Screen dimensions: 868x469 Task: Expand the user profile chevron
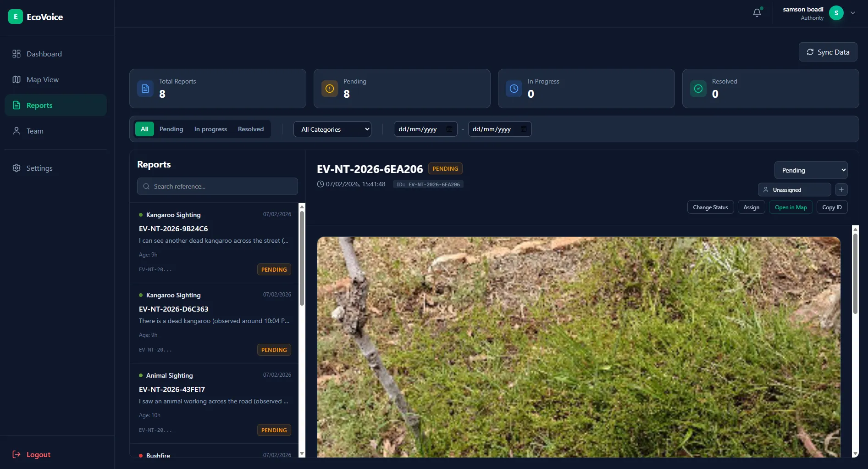click(x=852, y=13)
